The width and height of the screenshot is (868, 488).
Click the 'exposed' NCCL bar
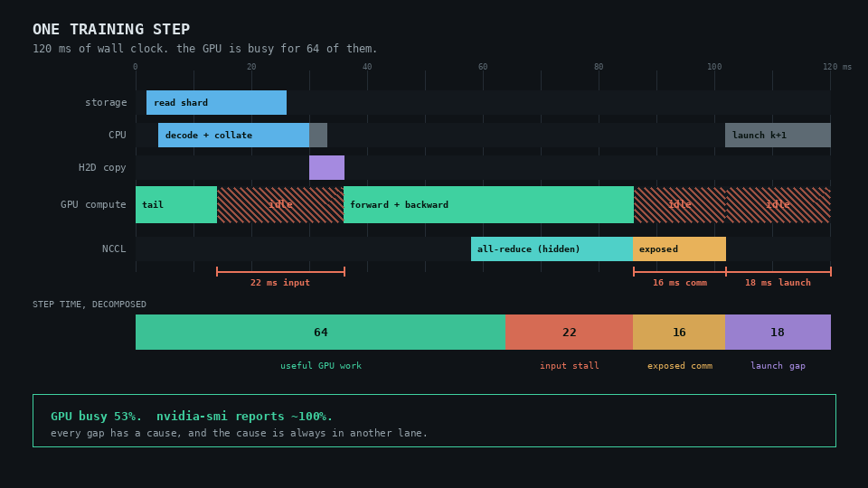[x=679, y=249]
